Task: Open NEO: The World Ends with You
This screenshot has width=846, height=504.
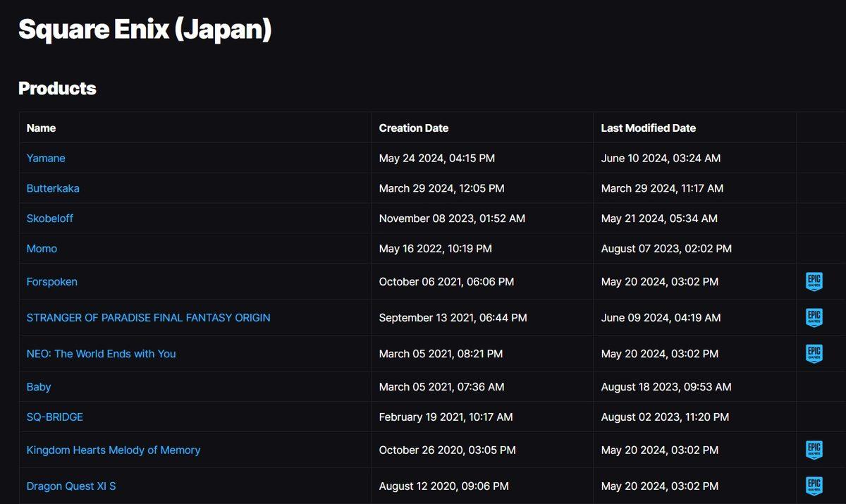Action: point(101,354)
